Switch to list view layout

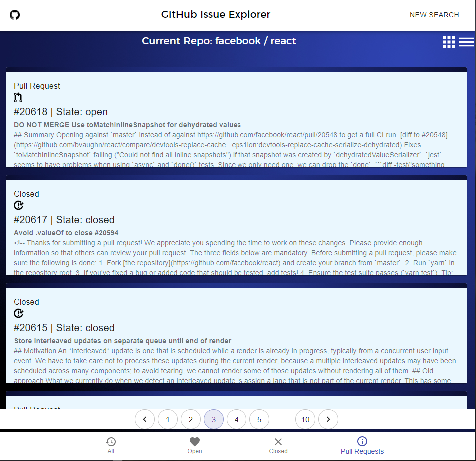466,42
